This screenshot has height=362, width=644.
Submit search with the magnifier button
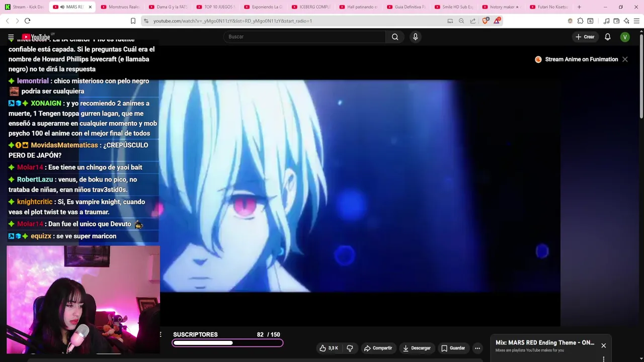tap(395, 37)
